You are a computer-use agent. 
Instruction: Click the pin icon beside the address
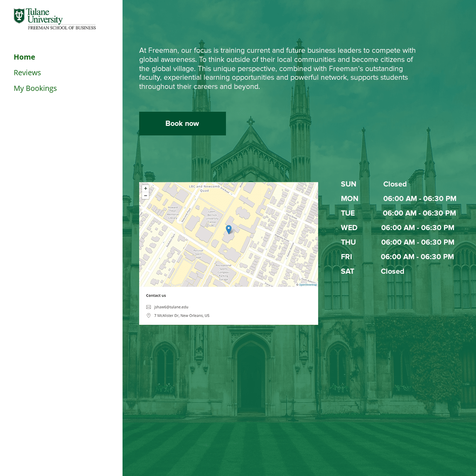point(149,316)
